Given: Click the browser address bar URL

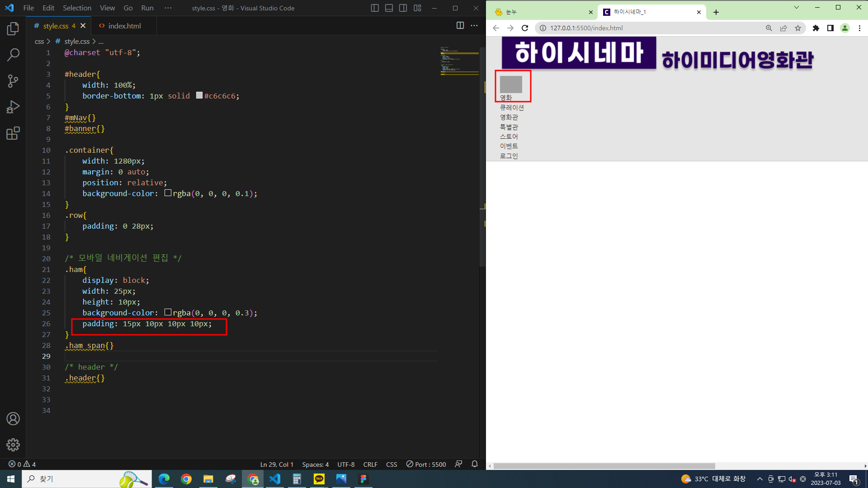Looking at the screenshot, I should 586,28.
